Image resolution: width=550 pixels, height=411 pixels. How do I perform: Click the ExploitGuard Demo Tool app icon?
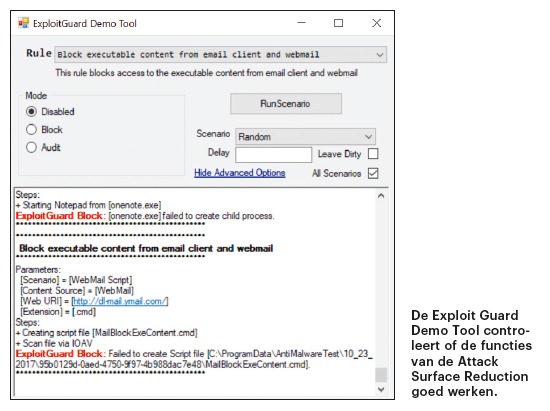[24, 23]
